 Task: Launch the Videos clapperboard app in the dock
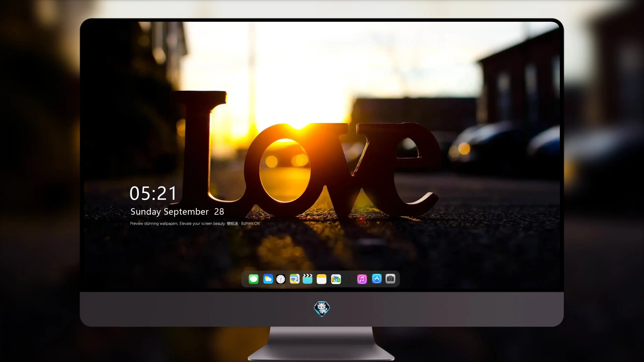coord(308,279)
